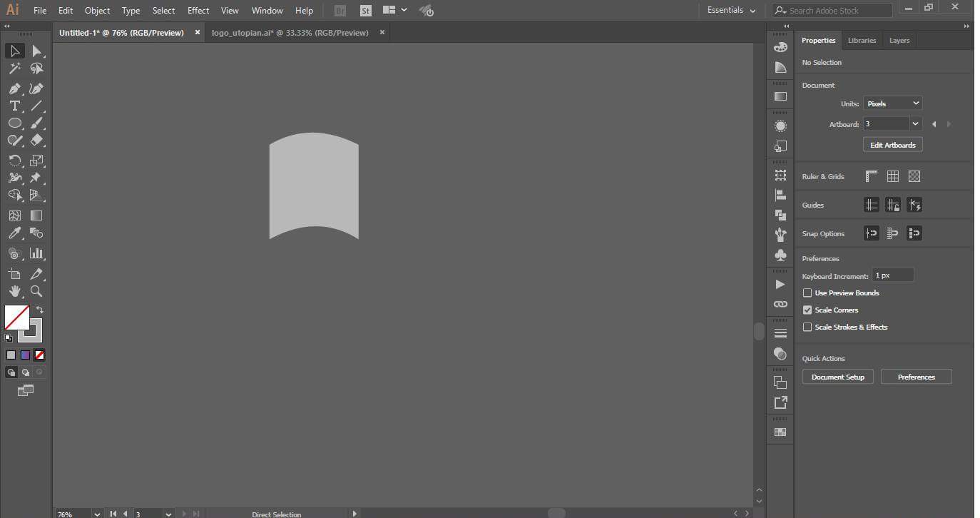This screenshot has width=980, height=518.
Task: Select the Puppet Warp pin tool
Action: coord(36,178)
